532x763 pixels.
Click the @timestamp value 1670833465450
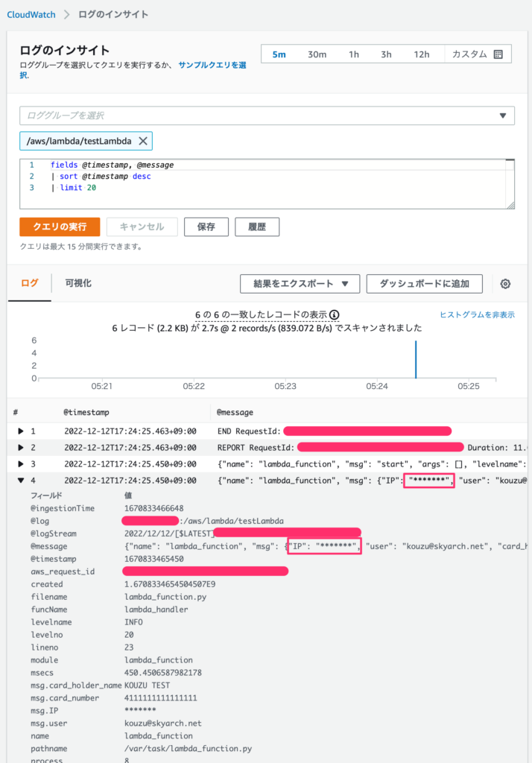(153, 559)
